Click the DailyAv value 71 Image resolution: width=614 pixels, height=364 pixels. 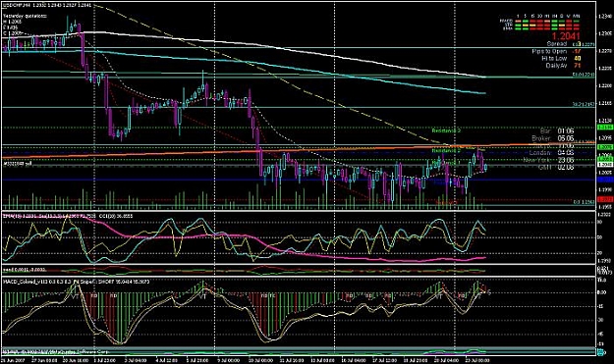(578, 66)
